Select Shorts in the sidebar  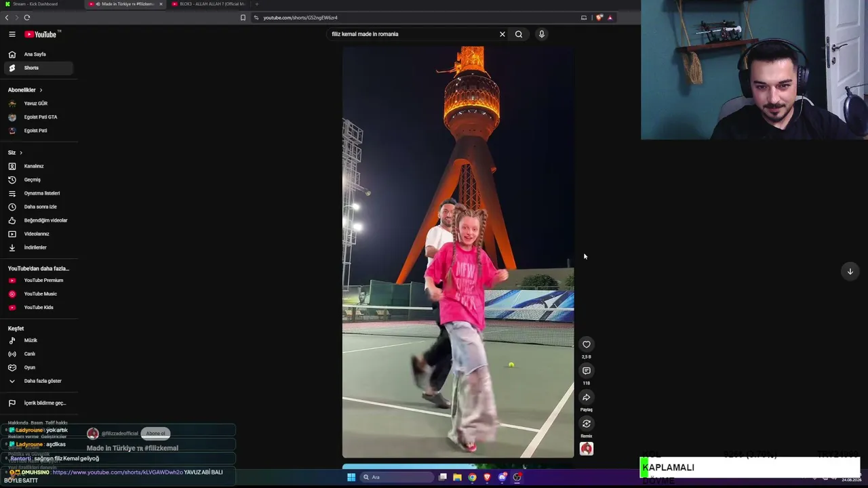pyautogui.click(x=39, y=68)
